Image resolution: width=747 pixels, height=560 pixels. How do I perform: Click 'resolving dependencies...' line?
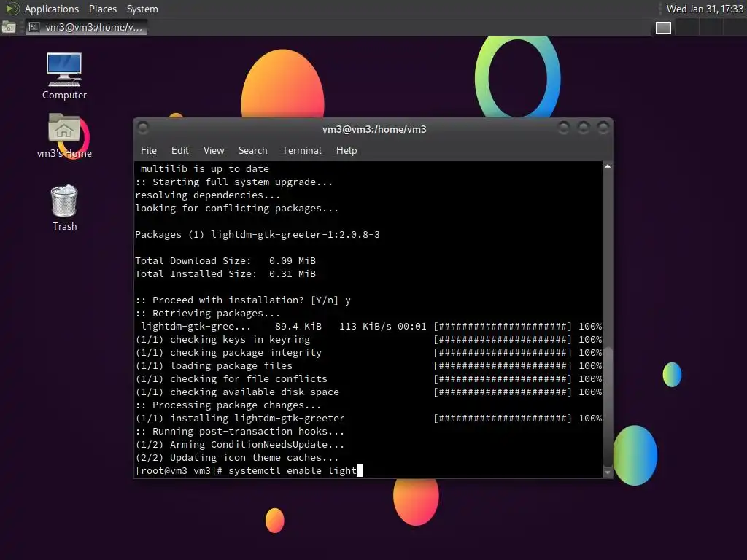tap(207, 195)
